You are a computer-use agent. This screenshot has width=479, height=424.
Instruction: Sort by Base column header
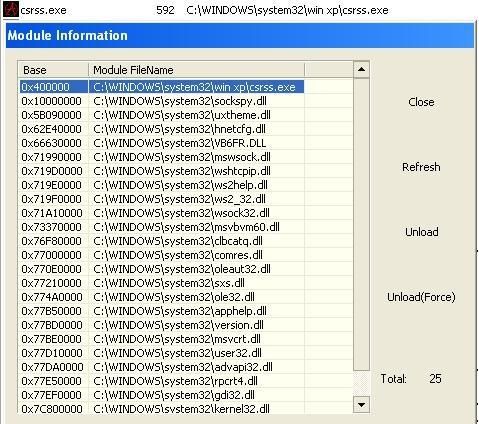click(x=53, y=70)
